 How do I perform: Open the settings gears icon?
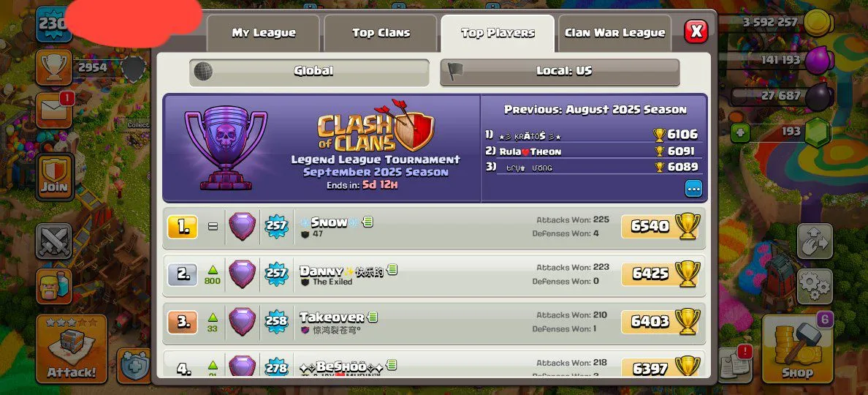pyautogui.click(x=815, y=287)
